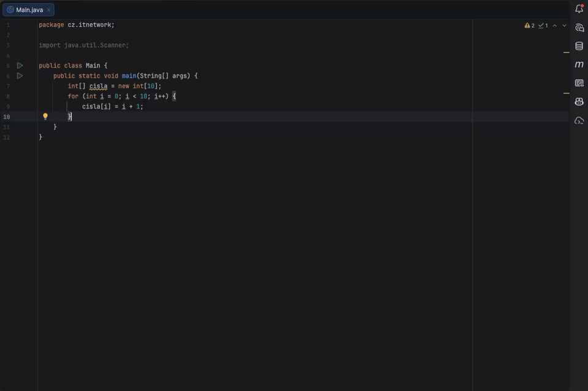Image resolution: width=588 pixels, height=391 pixels.
Task: Open the lightbulb intention action on line 10
Action: tap(45, 116)
